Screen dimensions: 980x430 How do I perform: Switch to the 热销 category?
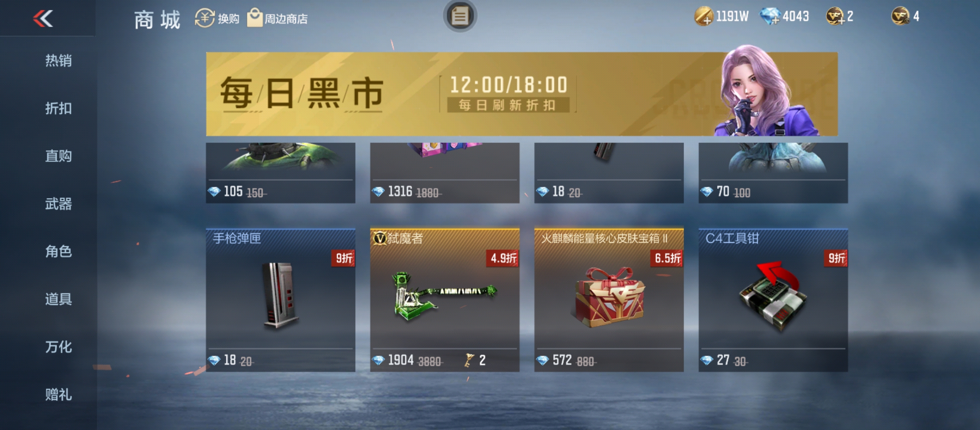click(x=58, y=61)
